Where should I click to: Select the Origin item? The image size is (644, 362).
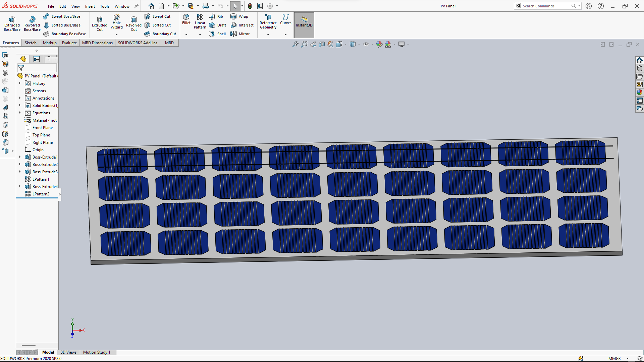coord(34,150)
